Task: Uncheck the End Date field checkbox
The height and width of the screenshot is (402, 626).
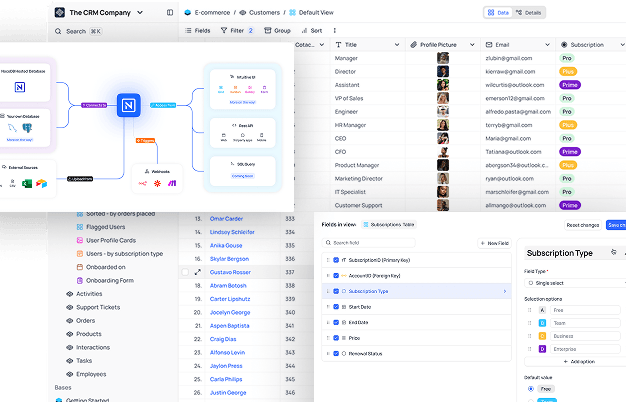Action: (x=336, y=323)
